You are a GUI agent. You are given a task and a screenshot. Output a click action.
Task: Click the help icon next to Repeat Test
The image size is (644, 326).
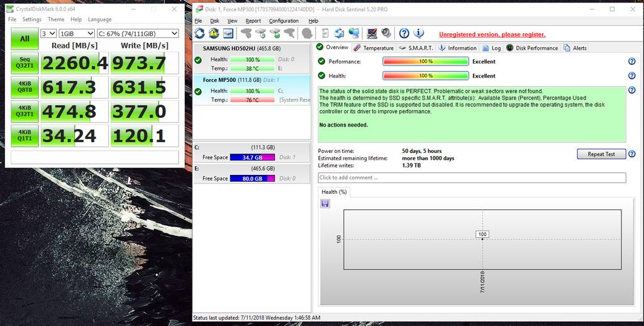point(631,154)
